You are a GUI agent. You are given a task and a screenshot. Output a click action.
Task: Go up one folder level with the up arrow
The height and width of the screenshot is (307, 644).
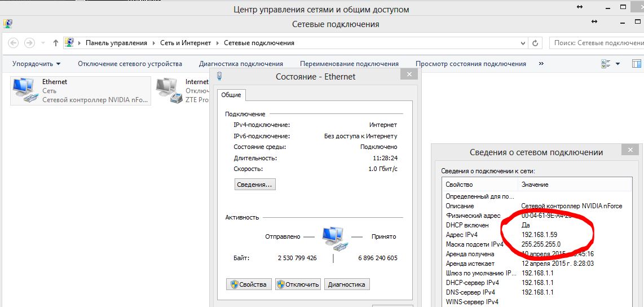55,43
